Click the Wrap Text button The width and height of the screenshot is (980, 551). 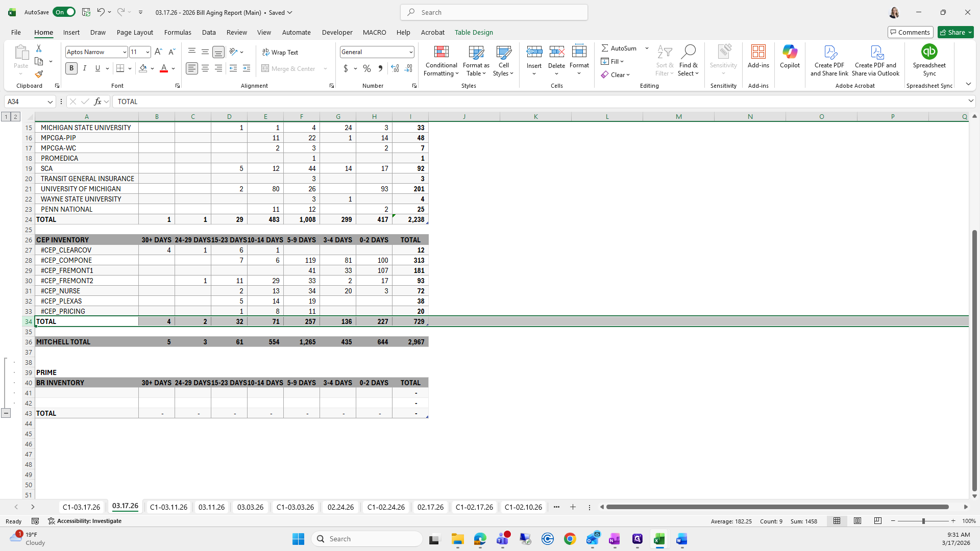(x=280, y=52)
